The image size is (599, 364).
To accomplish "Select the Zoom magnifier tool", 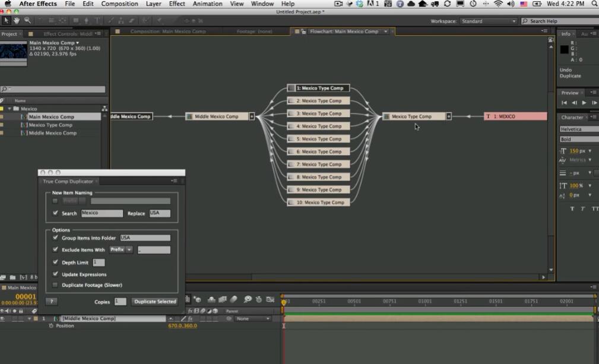I will click(x=27, y=21).
